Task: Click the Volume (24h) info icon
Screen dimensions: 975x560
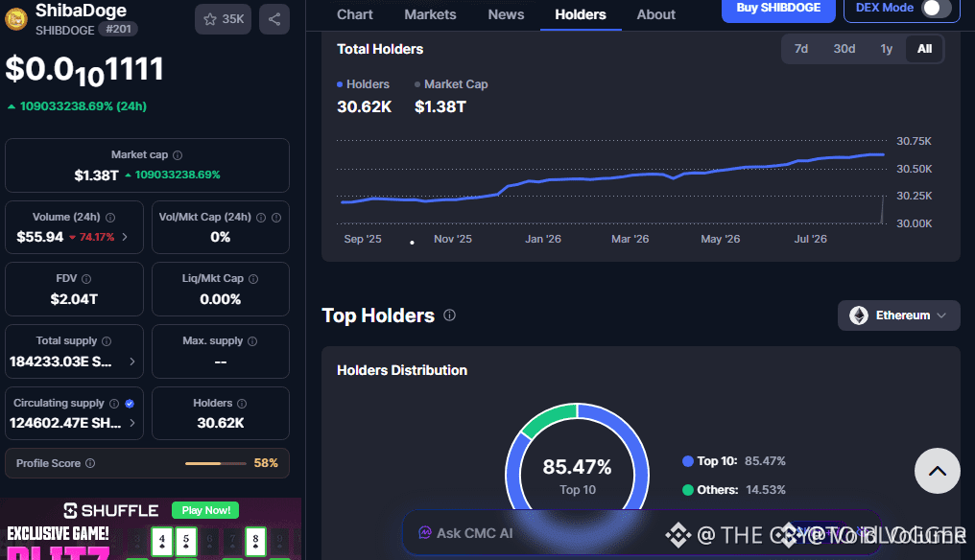Action: point(110,218)
